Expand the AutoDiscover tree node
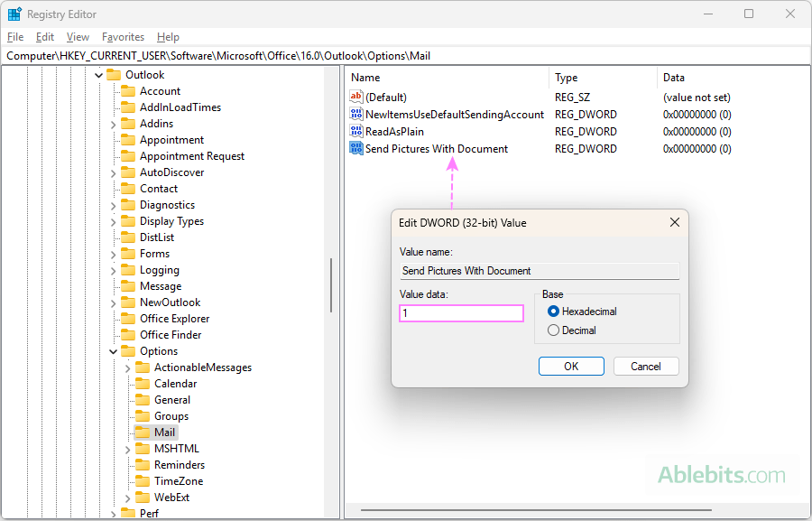 [x=113, y=173]
